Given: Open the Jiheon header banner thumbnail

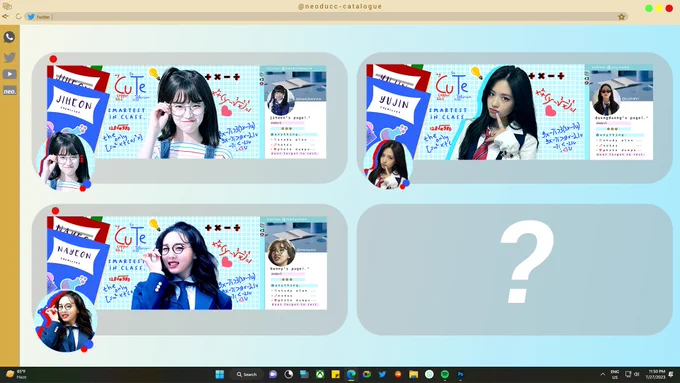Looking at the screenshot, I should (153, 112).
